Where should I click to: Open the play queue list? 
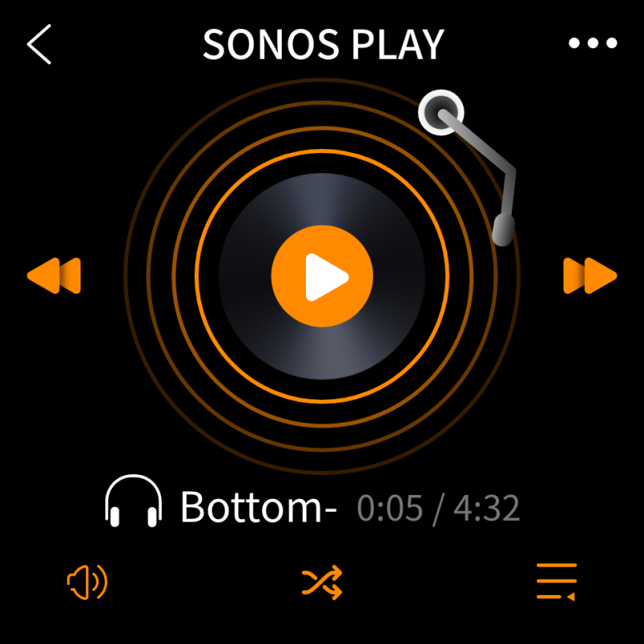point(556,582)
